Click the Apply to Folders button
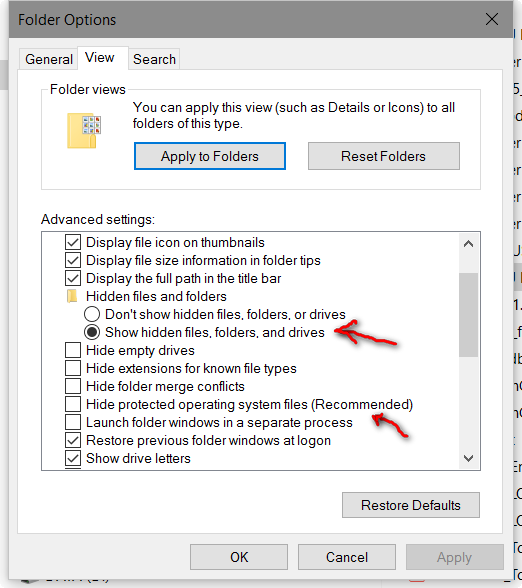 (210, 156)
